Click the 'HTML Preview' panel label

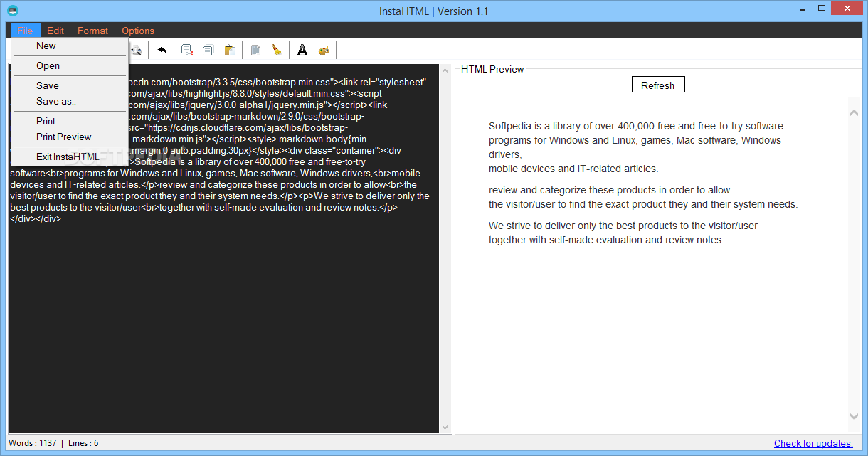click(492, 69)
